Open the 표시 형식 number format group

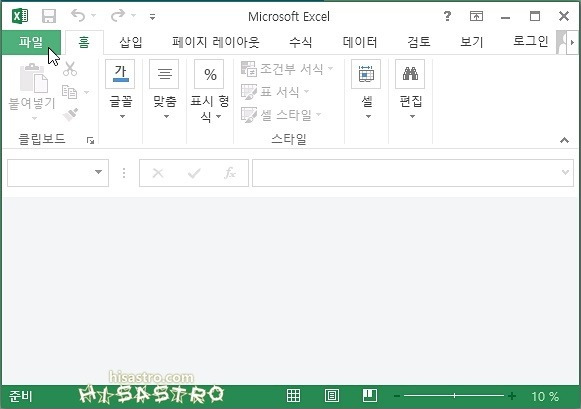209,91
